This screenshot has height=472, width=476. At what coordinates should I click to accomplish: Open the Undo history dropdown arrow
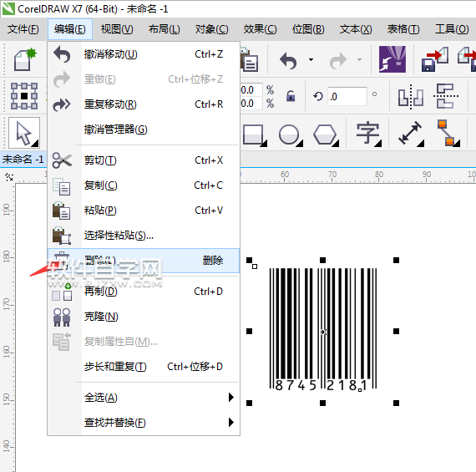311,59
